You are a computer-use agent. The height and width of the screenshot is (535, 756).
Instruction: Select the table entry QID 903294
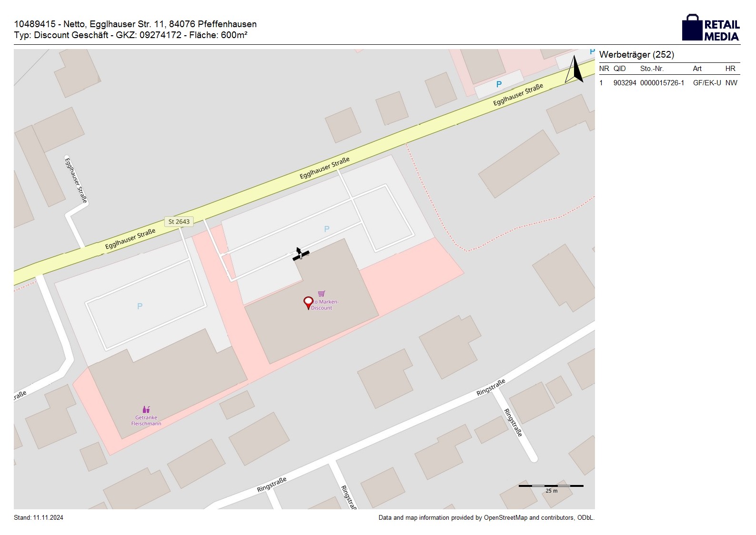tap(625, 83)
